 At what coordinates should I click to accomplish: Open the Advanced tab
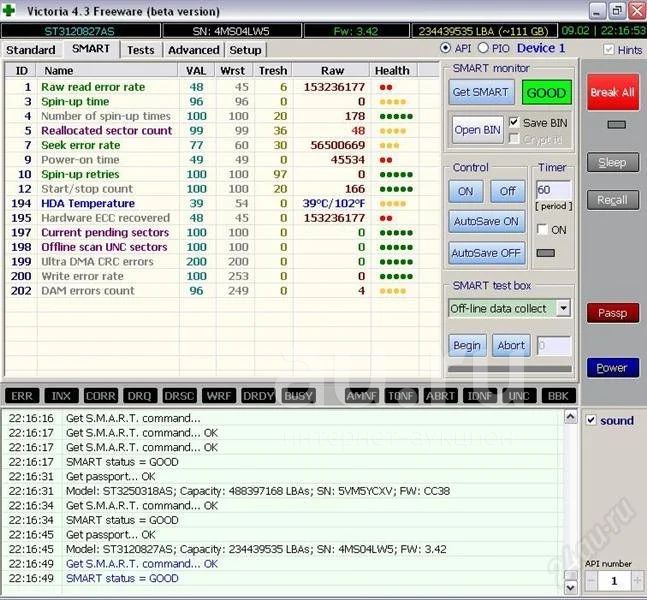[194, 50]
